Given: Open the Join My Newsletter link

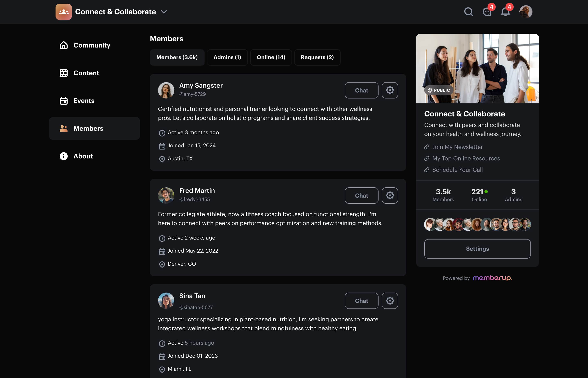Looking at the screenshot, I should pos(457,147).
